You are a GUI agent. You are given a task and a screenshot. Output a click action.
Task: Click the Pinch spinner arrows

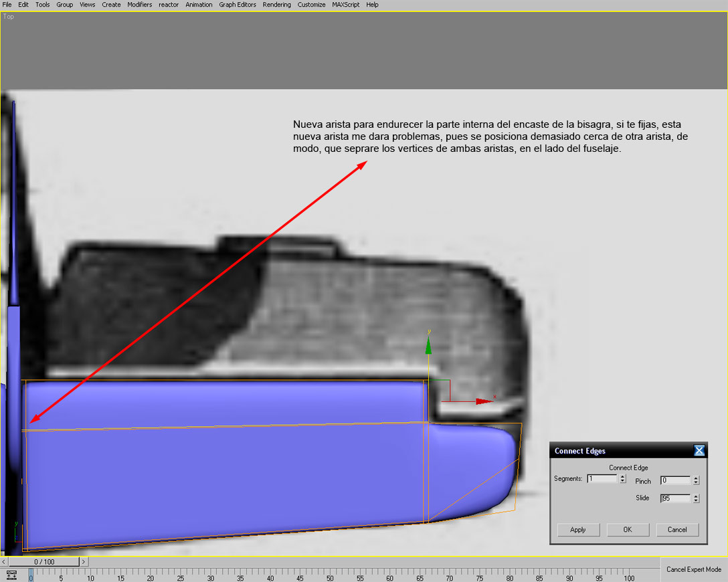click(x=696, y=480)
